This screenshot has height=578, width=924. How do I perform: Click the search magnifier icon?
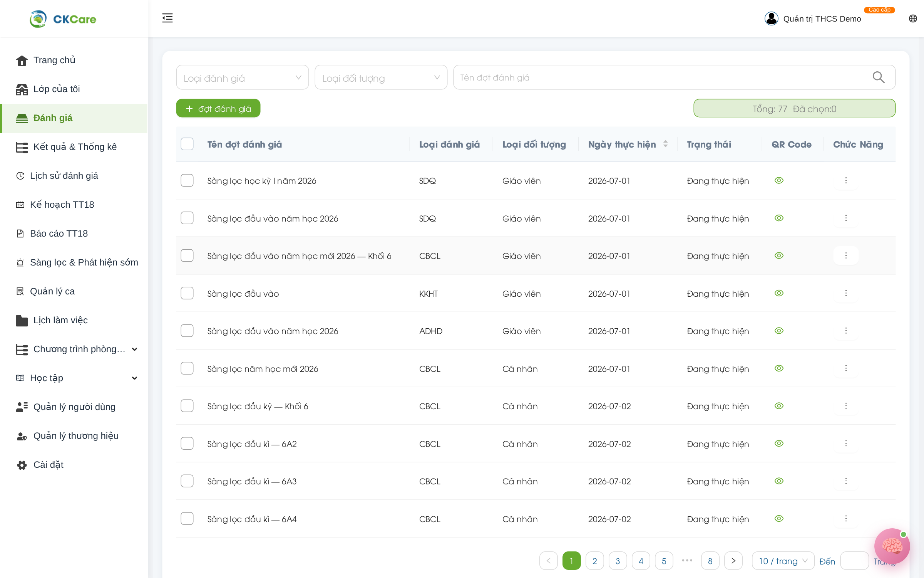[878, 77]
